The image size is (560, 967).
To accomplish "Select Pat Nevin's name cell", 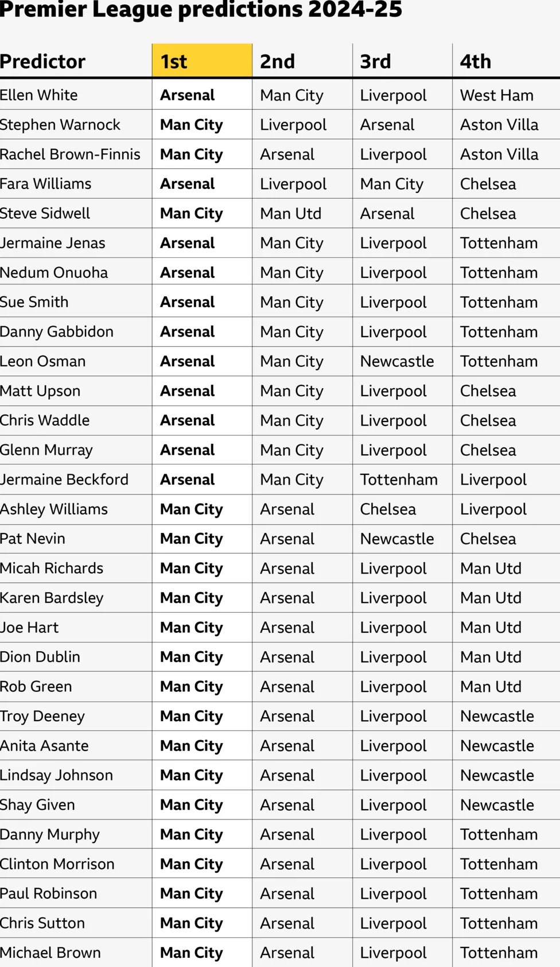I will 33,539.
